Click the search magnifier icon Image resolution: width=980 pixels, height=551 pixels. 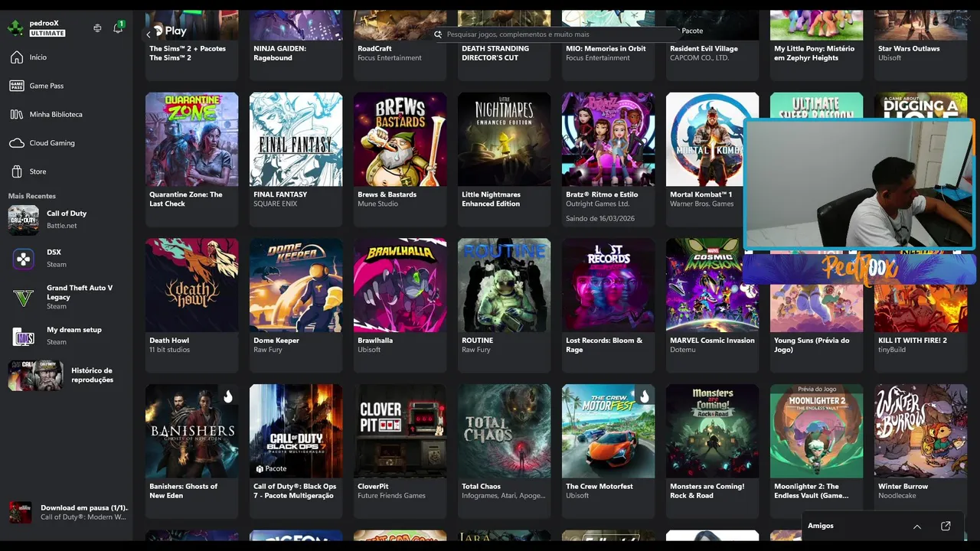438,34
